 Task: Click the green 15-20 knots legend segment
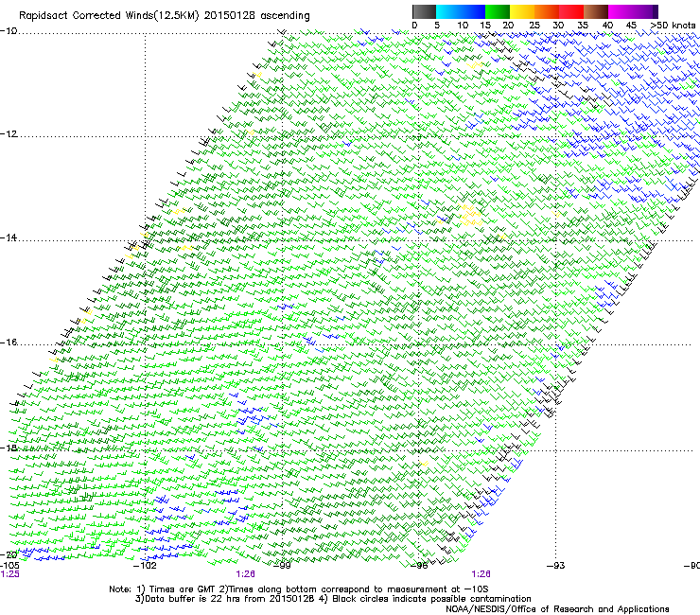(498, 11)
